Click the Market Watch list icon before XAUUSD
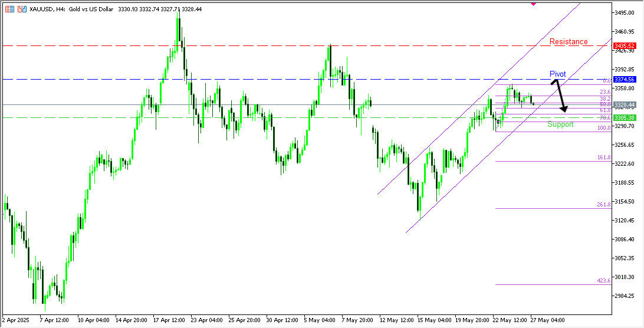This screenshot has width=644, height=328. 11,9
